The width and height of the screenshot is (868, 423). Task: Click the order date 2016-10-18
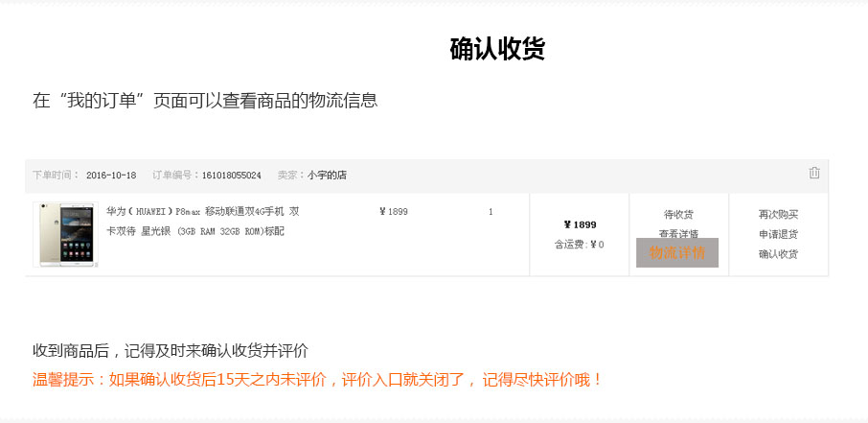pyautogui.click(x=111, y=176)
